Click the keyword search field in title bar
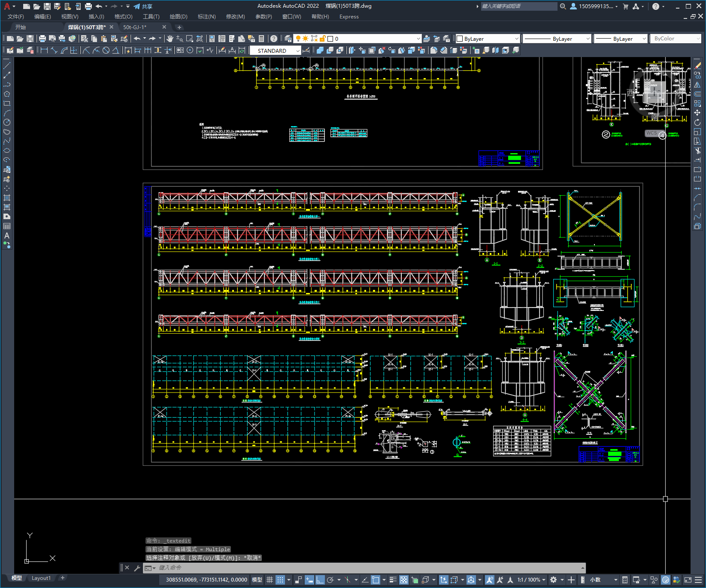Viewport: 706px width, 588px height. coord(518,6)
